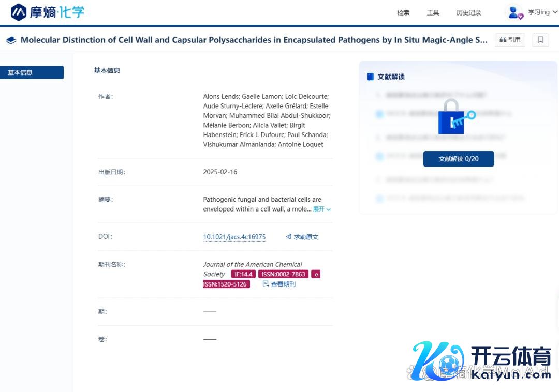559x392 pixels.
Task: Click the bookmark icon beside 引用
Action: 540,40
